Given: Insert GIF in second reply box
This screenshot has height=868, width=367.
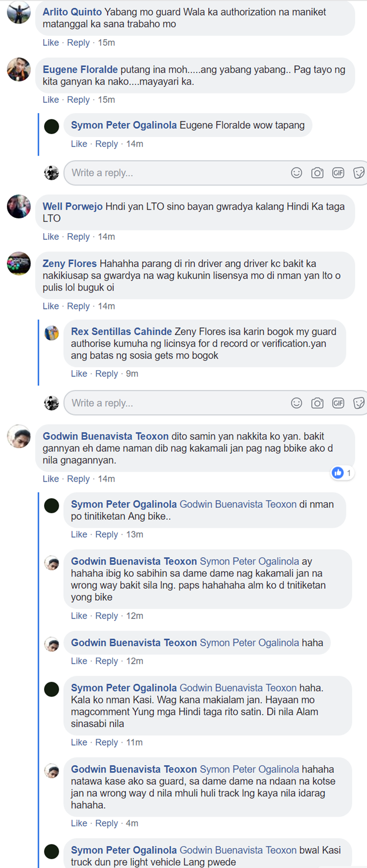Looking at the screenshot, I should [x=338, y=403].
